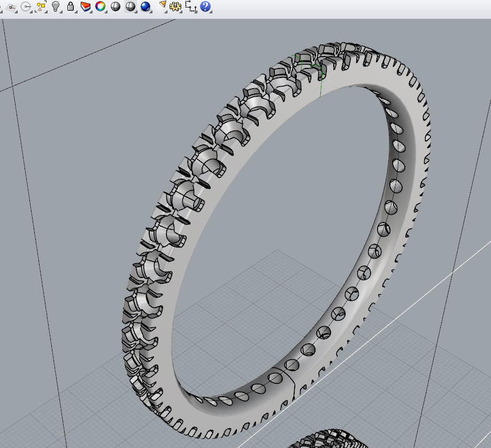Click the Set CPlane grid icon
The width and height of the screenshot is (491, 448).
tap(11, 7)
